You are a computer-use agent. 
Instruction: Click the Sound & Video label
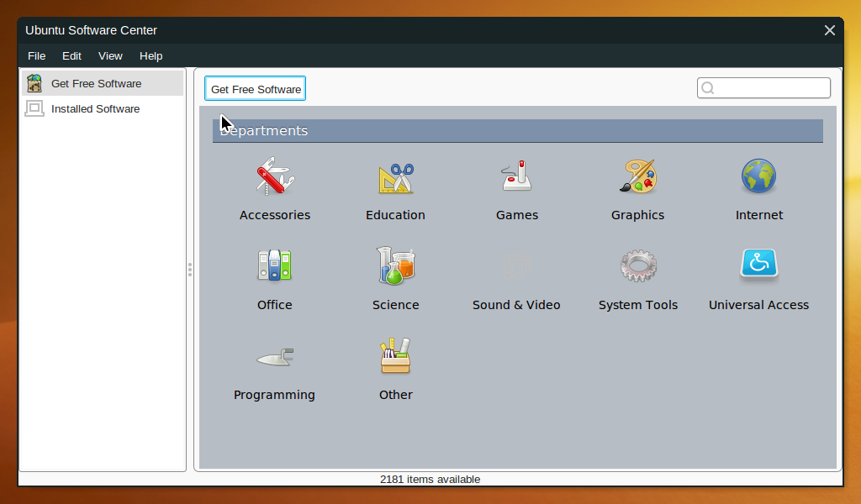[x=517, y=305]
